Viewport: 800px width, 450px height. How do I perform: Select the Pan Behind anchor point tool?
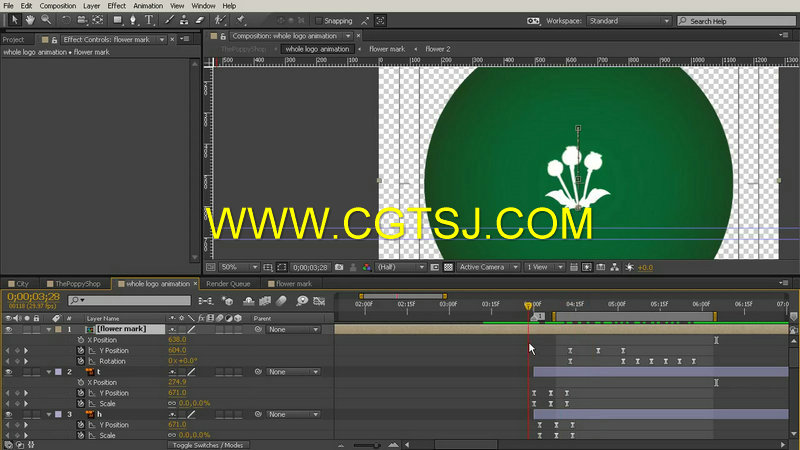click(97, 20)
